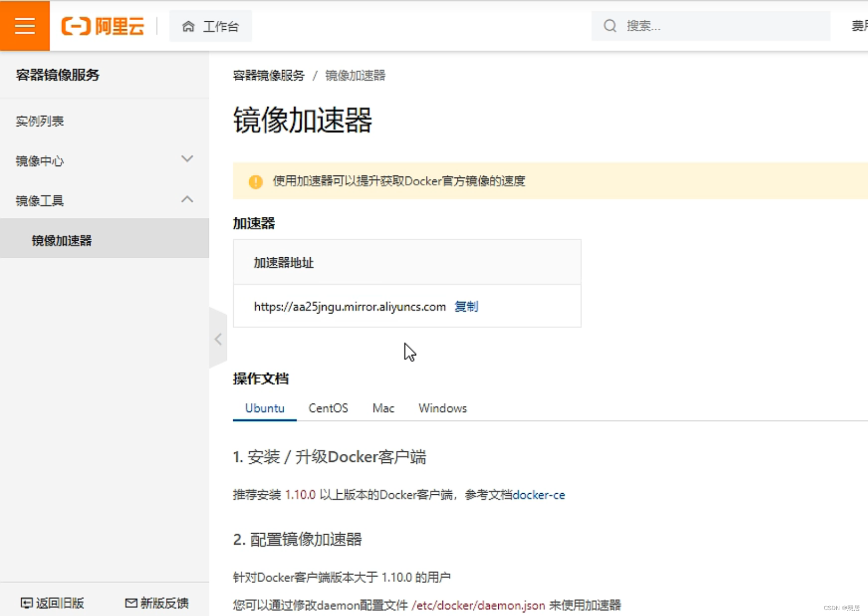Collapse the 镜像工具 menu section
The image size is (868, 616).
pos(104,200)
